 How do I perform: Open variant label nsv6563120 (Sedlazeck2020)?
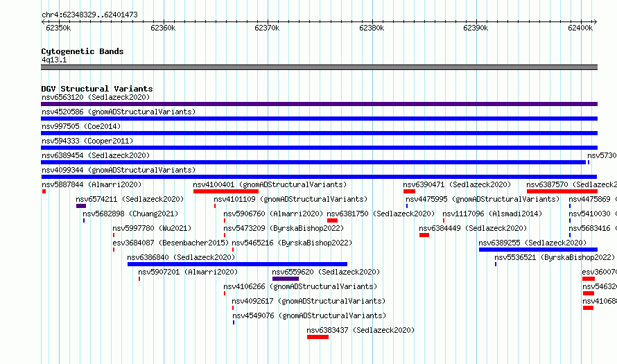coord(96,97)
